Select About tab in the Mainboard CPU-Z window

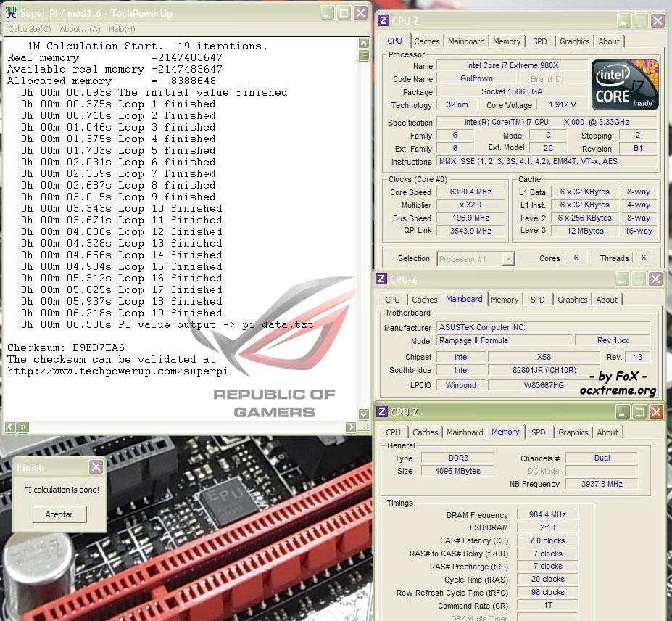(607, 300)
